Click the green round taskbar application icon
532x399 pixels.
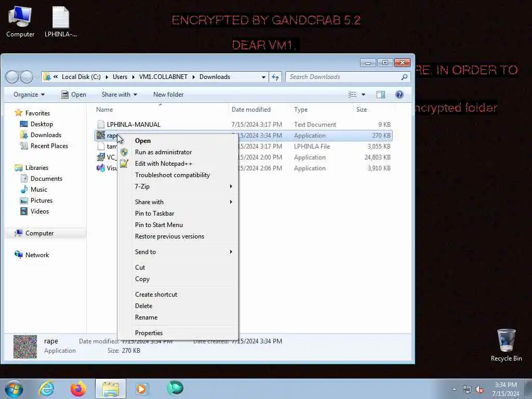tap(175, 388)
